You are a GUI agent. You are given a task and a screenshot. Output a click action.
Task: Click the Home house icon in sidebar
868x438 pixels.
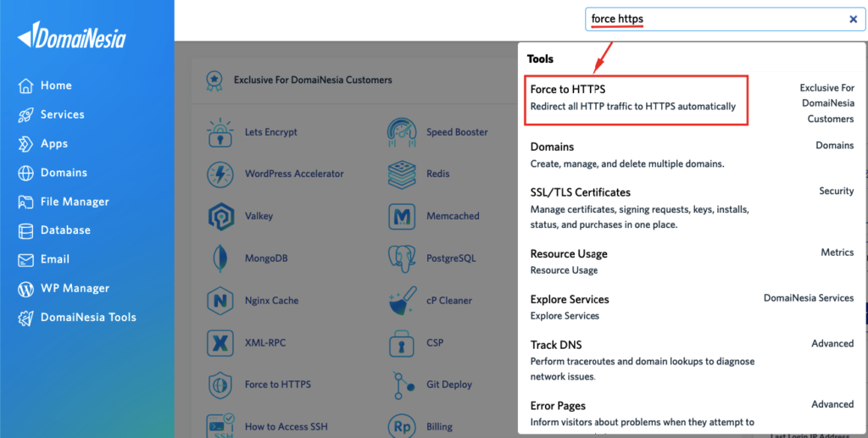click(x=25, y=86)
